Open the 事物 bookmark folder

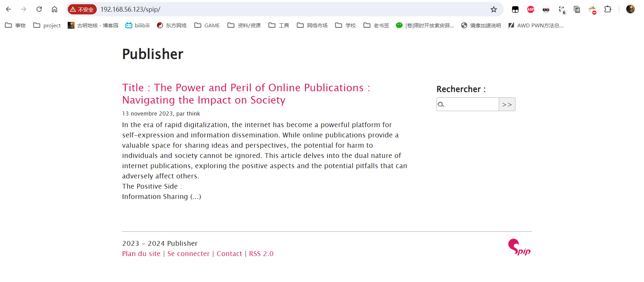(x=15, y=25)
